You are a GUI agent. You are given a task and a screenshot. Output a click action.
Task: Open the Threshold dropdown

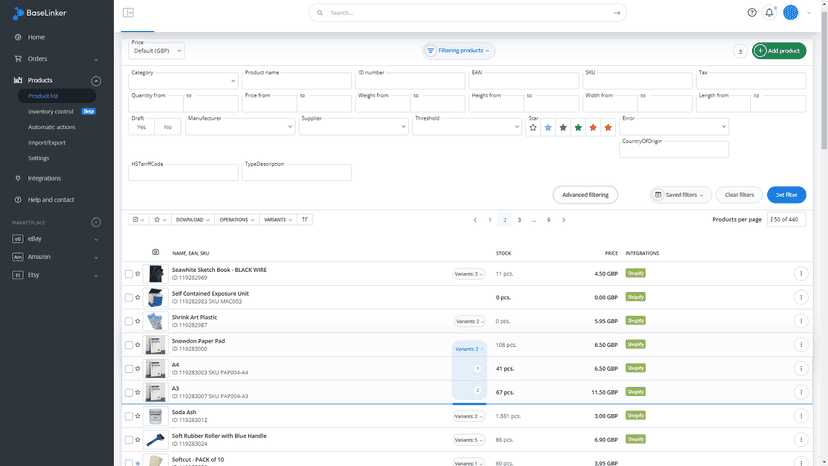pos(467,127)
